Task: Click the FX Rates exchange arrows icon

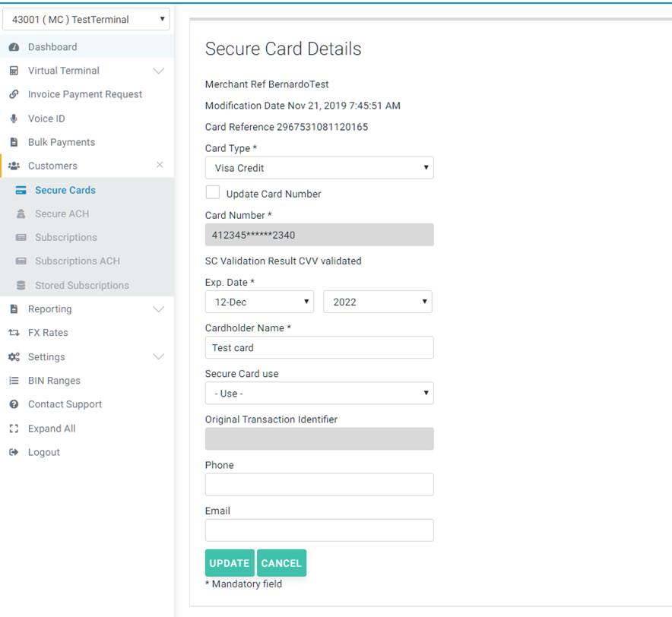Action: (x=14, y=333)
